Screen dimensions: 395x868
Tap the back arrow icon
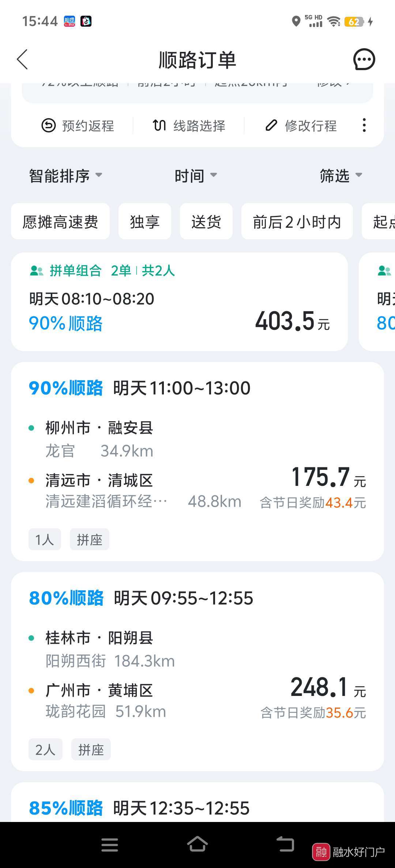(23, 60)
